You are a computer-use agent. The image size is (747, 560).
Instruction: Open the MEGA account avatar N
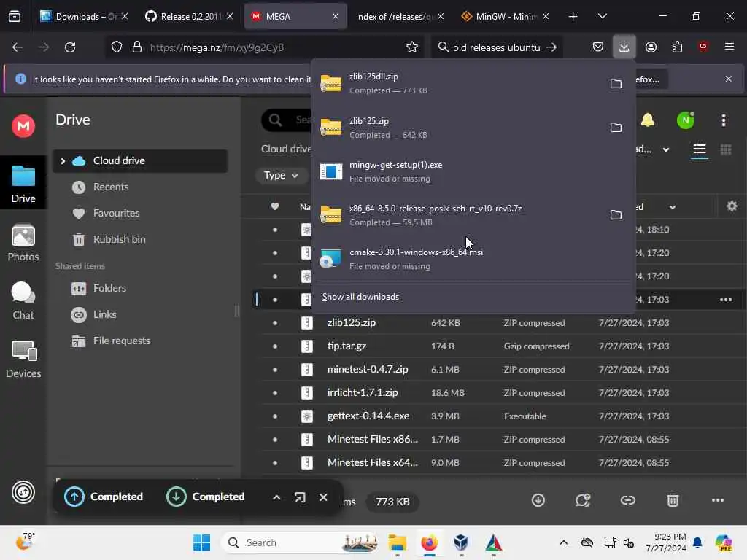[x=686, y=120]
